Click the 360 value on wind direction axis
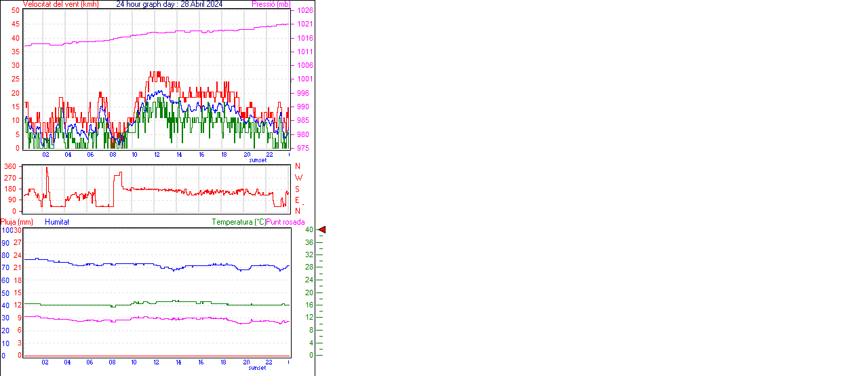The image size is (868, 376). pos(10,166)
